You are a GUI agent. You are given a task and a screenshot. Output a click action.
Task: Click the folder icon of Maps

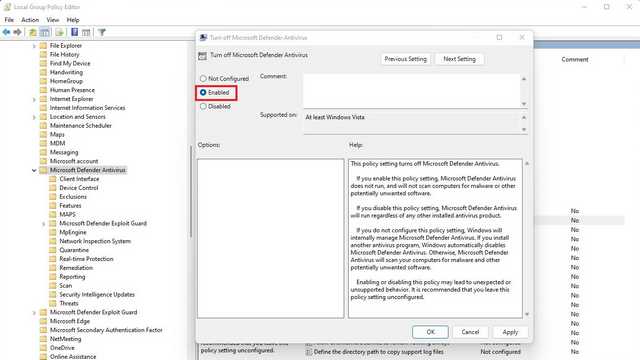coord(43,134)
